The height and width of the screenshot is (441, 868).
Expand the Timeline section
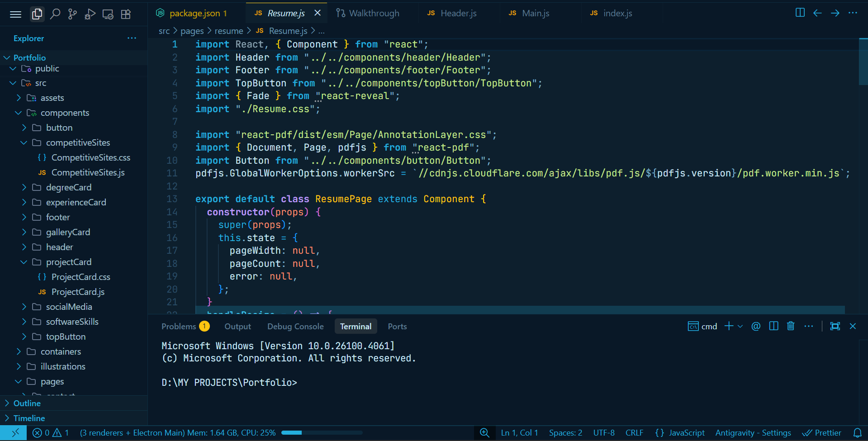coord(74,418)
